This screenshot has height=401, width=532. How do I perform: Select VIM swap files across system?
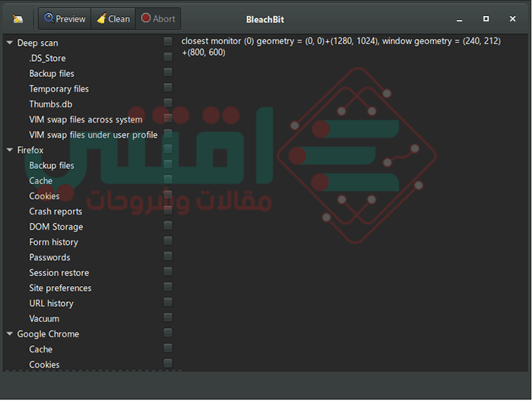point(86,119)
